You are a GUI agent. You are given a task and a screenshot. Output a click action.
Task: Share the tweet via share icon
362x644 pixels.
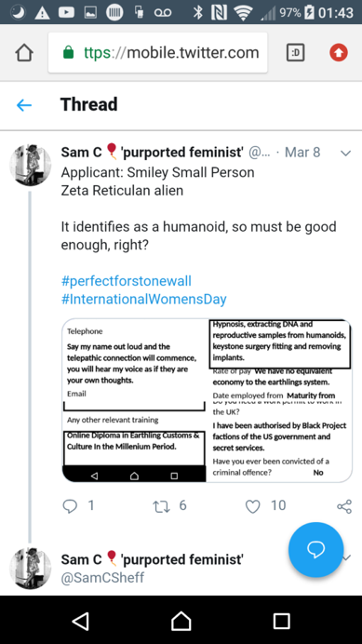(344, 506)
